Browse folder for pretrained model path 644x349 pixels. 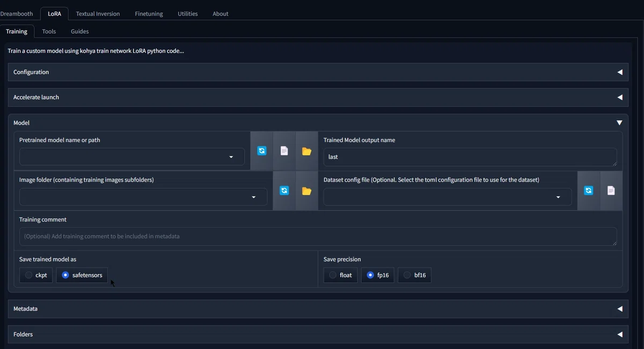click(x=306, y=151)
